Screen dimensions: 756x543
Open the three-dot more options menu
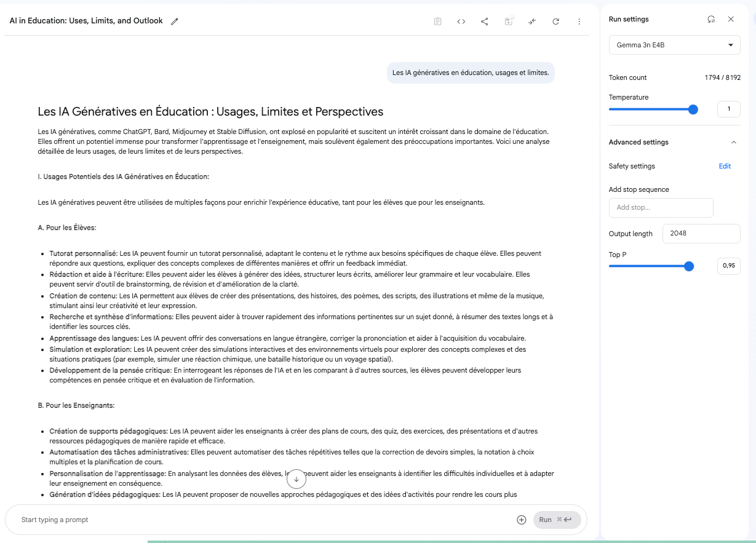click(x=579, y=22)
